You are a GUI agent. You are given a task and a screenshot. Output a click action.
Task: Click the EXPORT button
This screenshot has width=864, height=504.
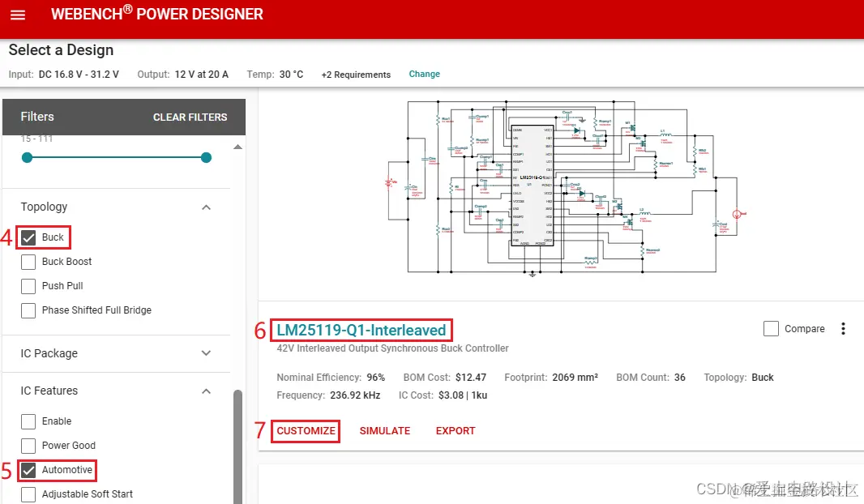click(x=456, y=431)
